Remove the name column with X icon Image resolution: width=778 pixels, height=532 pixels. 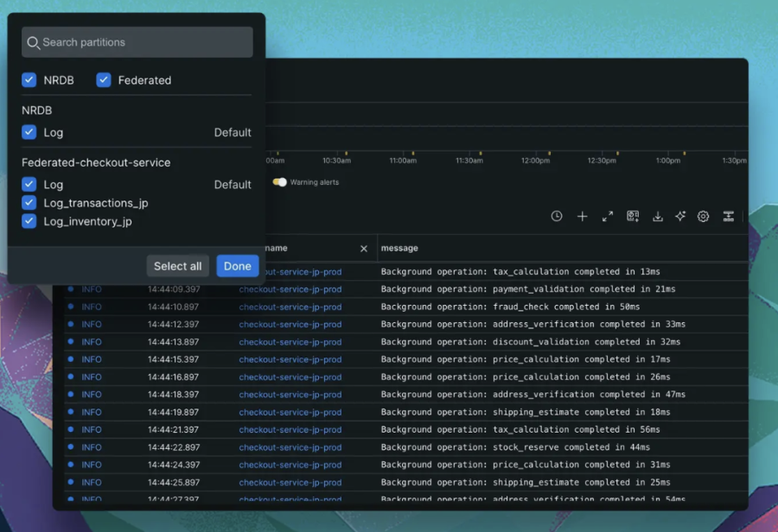point(364,249)
